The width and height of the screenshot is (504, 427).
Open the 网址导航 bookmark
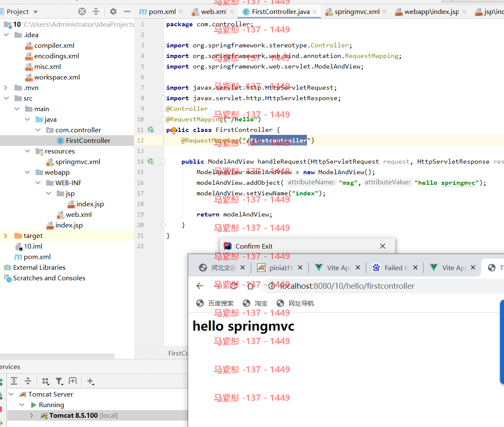(296, 303)
